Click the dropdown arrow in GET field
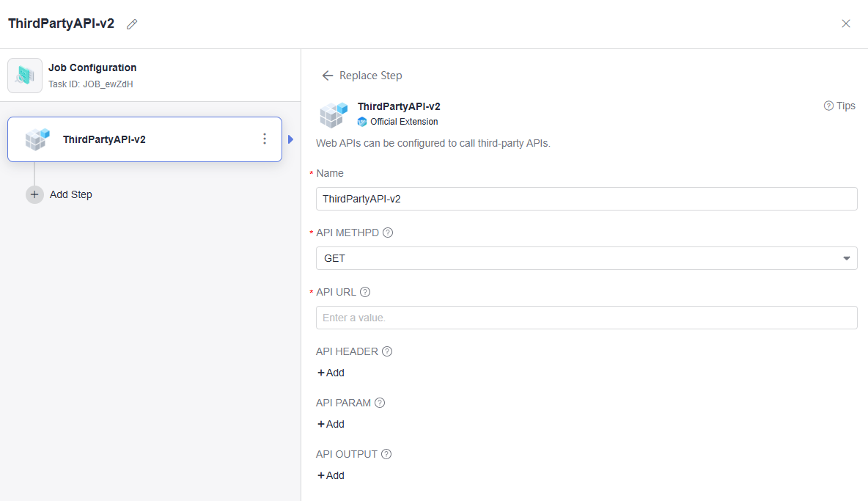Image resolution: width=868 pixels, height=501 pixels. [847, 258]
